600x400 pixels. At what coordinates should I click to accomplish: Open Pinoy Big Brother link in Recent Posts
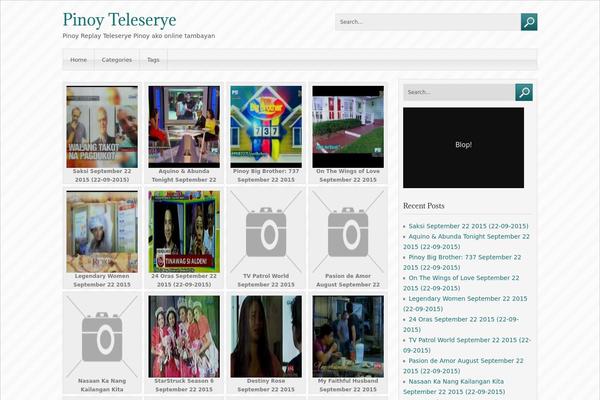point(462,262)
